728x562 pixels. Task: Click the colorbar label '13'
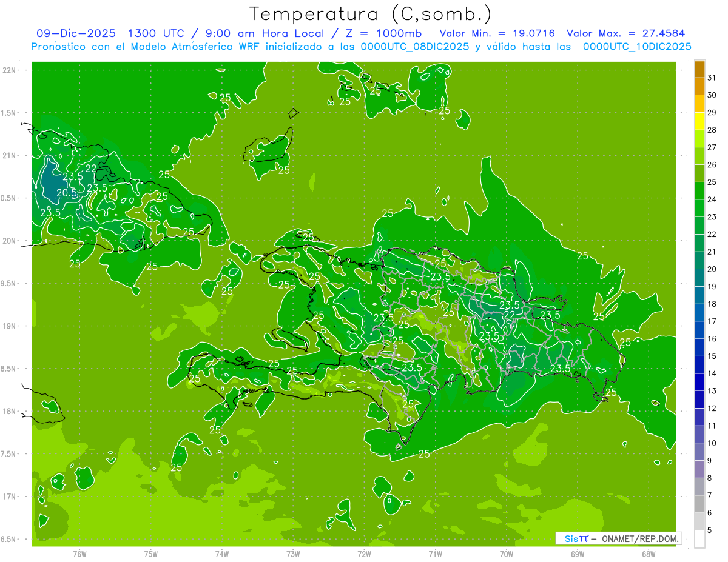click(x=712, y=390)
